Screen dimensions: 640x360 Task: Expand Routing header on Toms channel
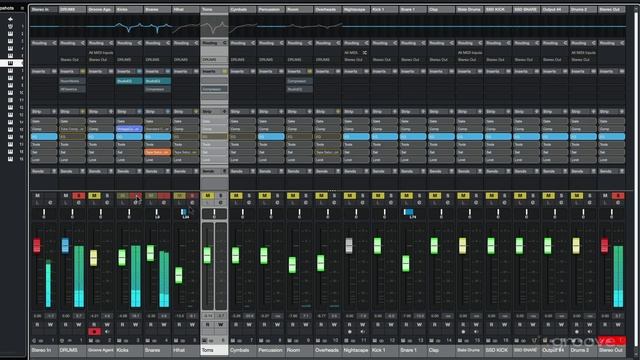pos(214,43)
